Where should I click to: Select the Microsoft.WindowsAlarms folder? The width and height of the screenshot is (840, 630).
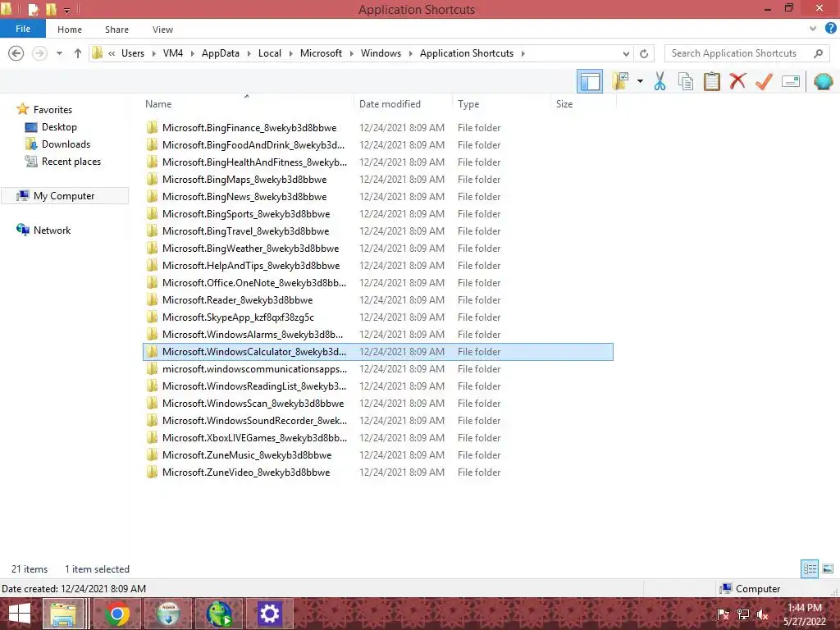[377, 335]
